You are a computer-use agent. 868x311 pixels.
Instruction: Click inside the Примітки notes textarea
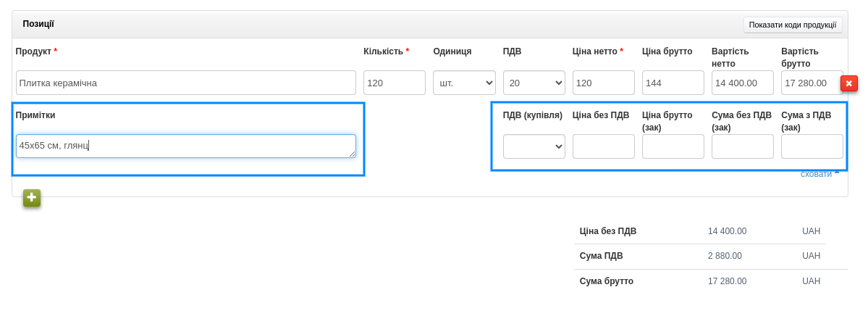(x=185, y=146)
